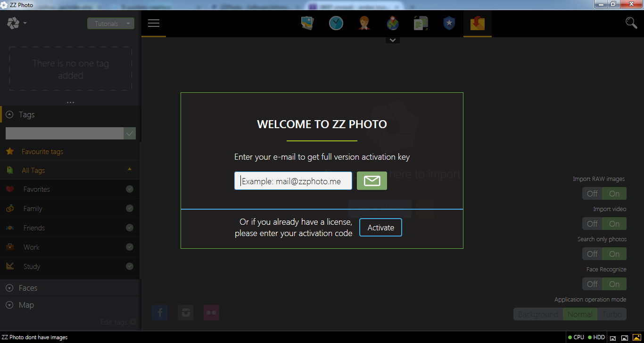Select the import folder toolbar icon
644x343 pixels.
tap(478, 23)
